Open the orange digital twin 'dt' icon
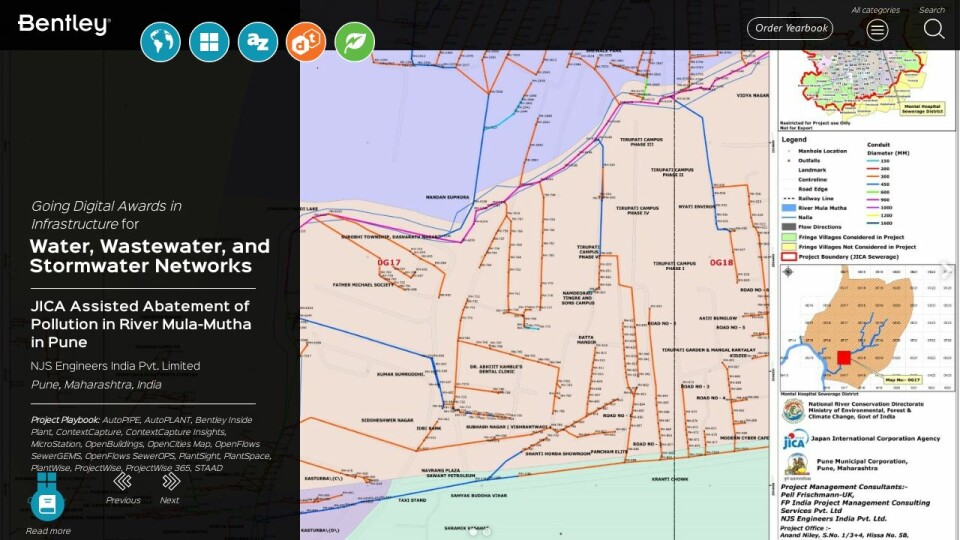The width and height of the screenshot is (960, 540). point(306,42)
